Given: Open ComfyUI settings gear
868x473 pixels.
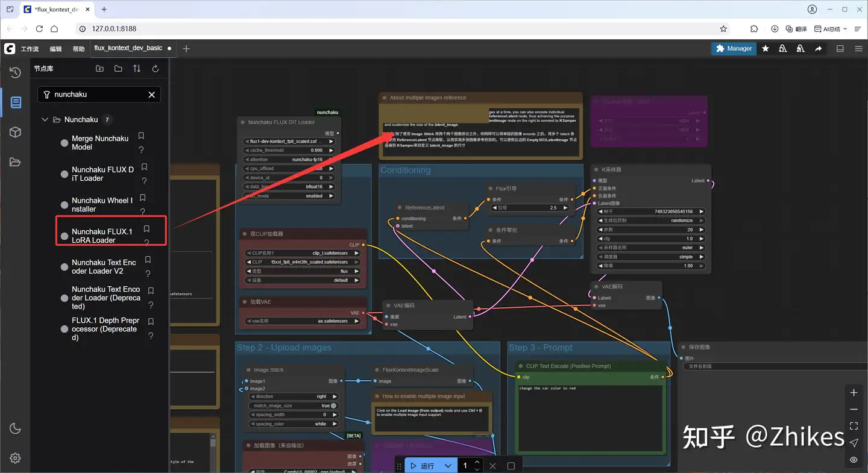Looking at the screenshot, I should coord(16,458).
